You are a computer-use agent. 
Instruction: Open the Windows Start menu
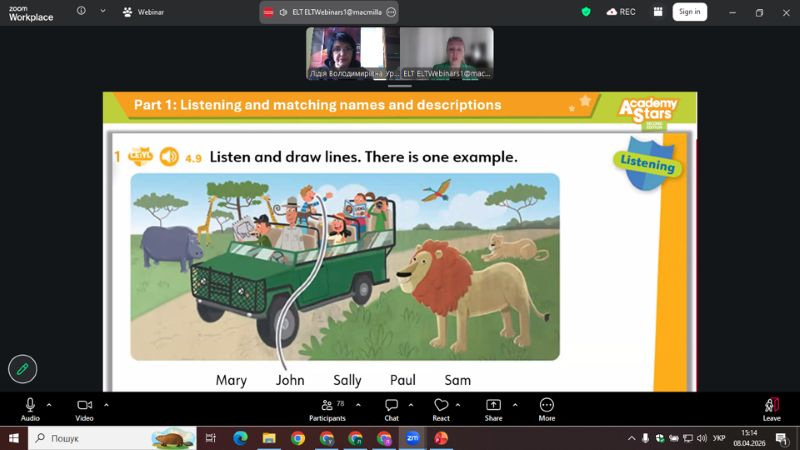pos(14,438)
